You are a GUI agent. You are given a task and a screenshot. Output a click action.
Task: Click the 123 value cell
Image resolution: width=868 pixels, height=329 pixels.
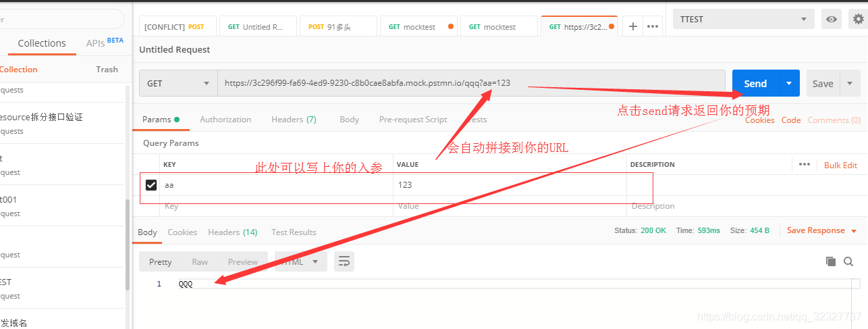click(510, 184)
